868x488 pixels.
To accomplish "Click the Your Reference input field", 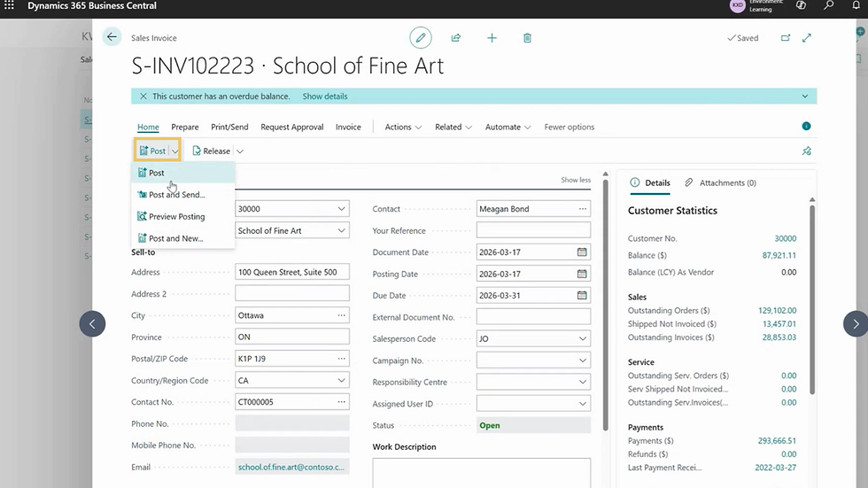I will tap(533, 230).
